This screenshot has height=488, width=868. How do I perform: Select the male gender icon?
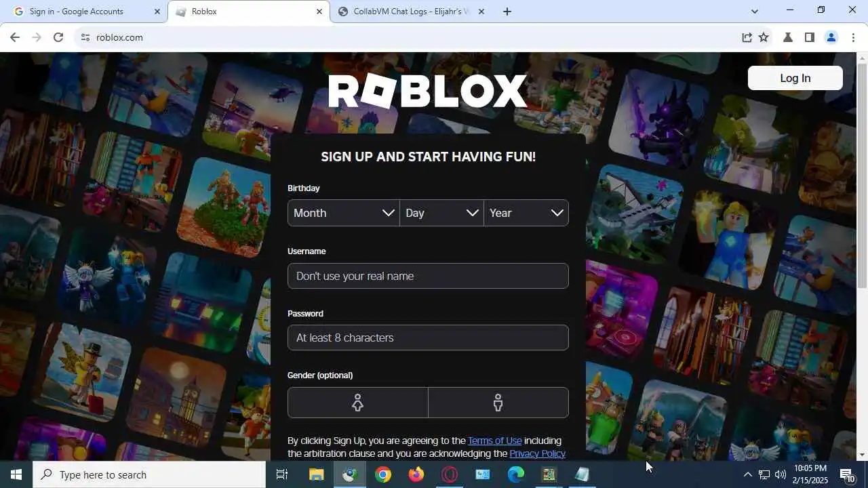(498, 403)
